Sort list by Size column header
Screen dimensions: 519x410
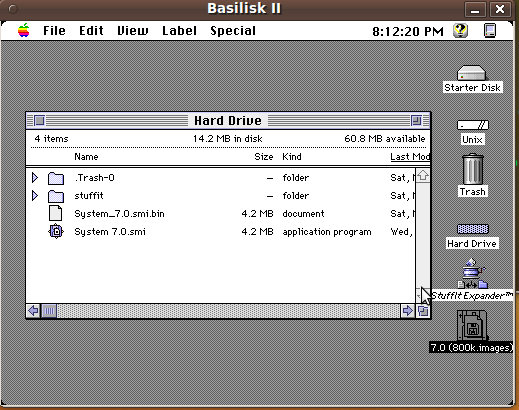point(264,157)
